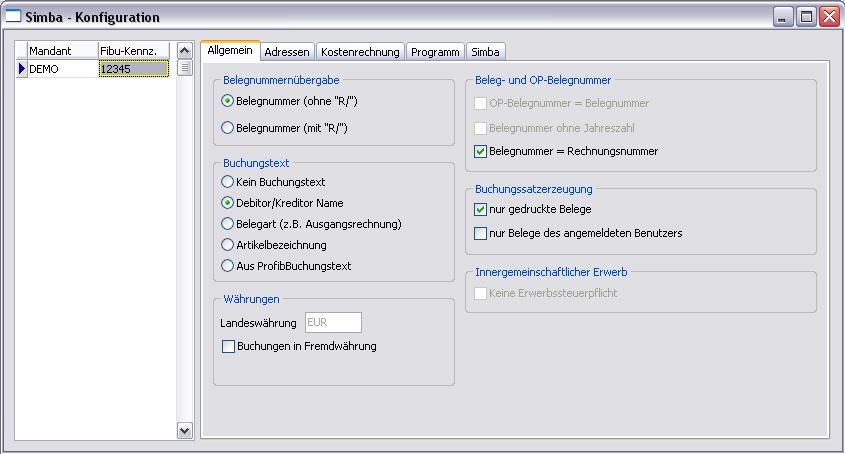Enable Buchungen in Fremdwährung checkbox

pyautogui.click(x=229, y=347)
